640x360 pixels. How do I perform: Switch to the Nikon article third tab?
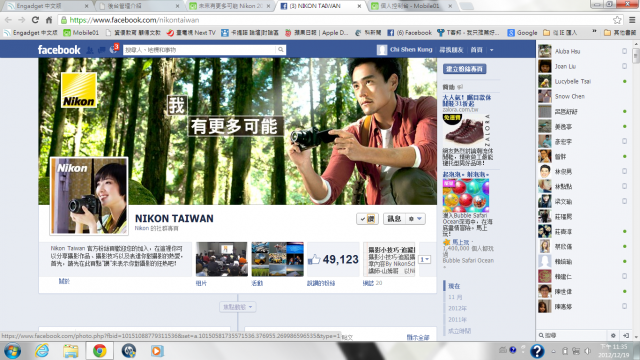pos(229,6)
